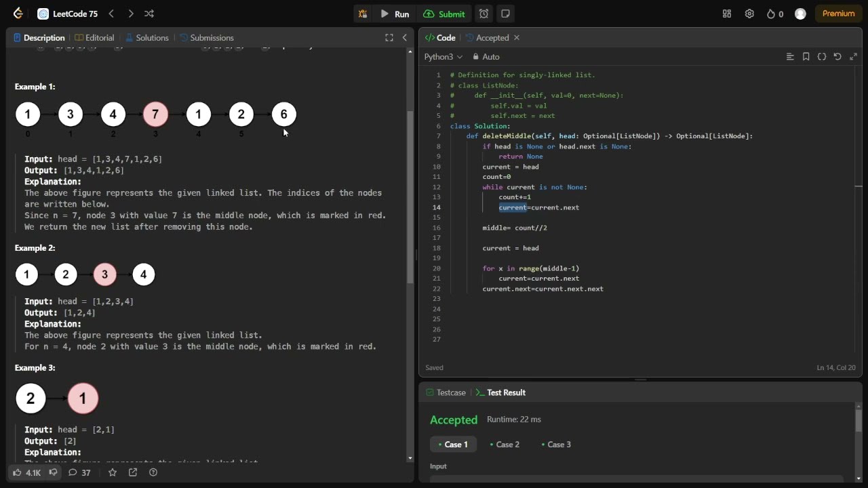Go to next problem arrow

click(130, 14)
